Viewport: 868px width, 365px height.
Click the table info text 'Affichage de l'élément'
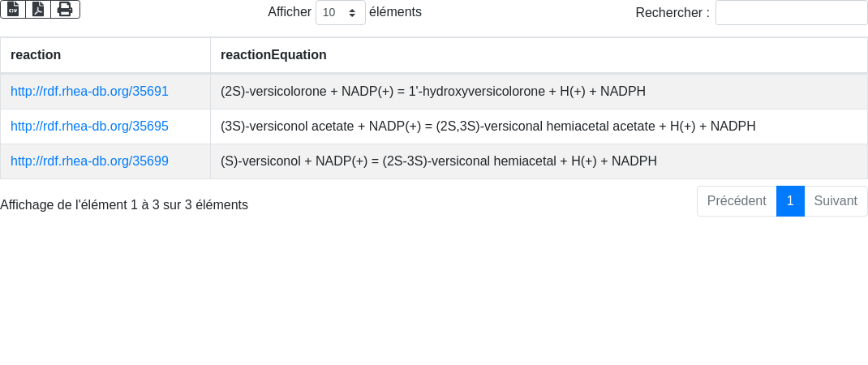point(124,205)
